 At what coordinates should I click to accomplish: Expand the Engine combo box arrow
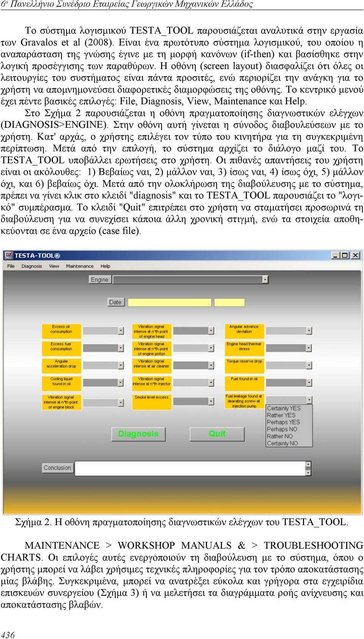[x=265, y=280]
